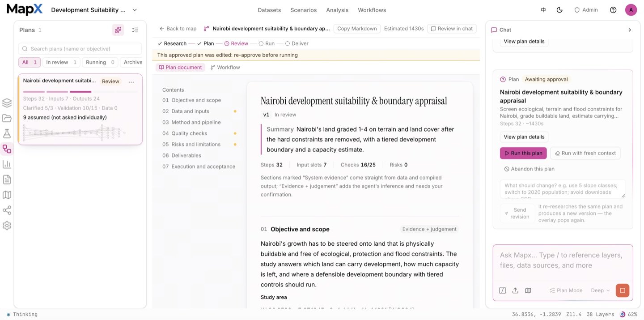Open the Deep mode dropdown
644x320 pixels.
coord(600,290)
